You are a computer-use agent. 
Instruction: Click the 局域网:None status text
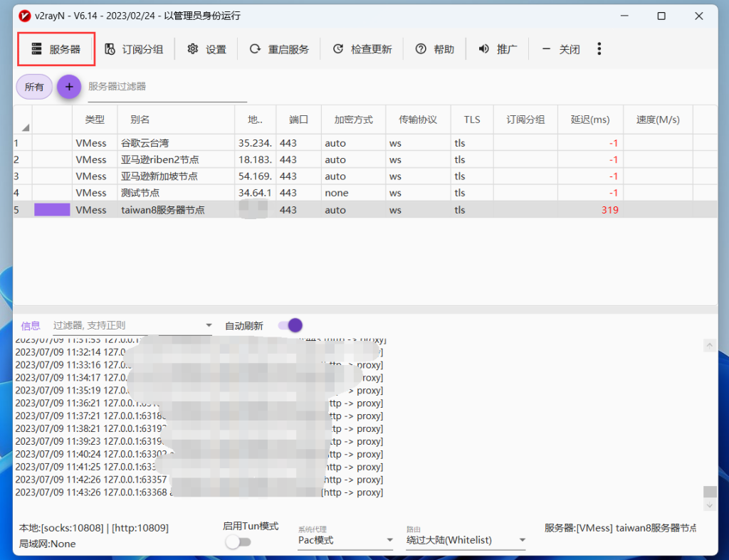point(47,544)
